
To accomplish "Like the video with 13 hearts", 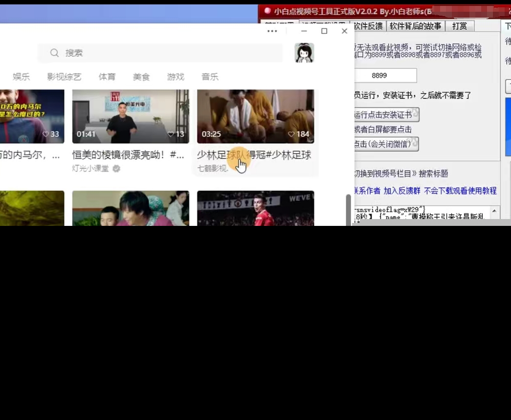I will pos(171,134).
